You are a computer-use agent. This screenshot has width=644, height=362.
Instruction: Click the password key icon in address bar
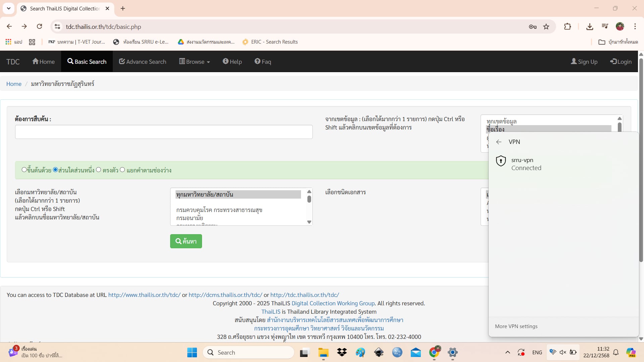pyautogui.click(x=532, y=27)
